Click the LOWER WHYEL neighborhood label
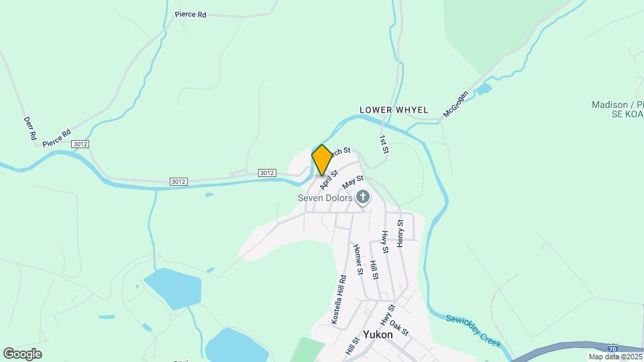The width and height of the screenshot is (644, 362). coord(394,110)
